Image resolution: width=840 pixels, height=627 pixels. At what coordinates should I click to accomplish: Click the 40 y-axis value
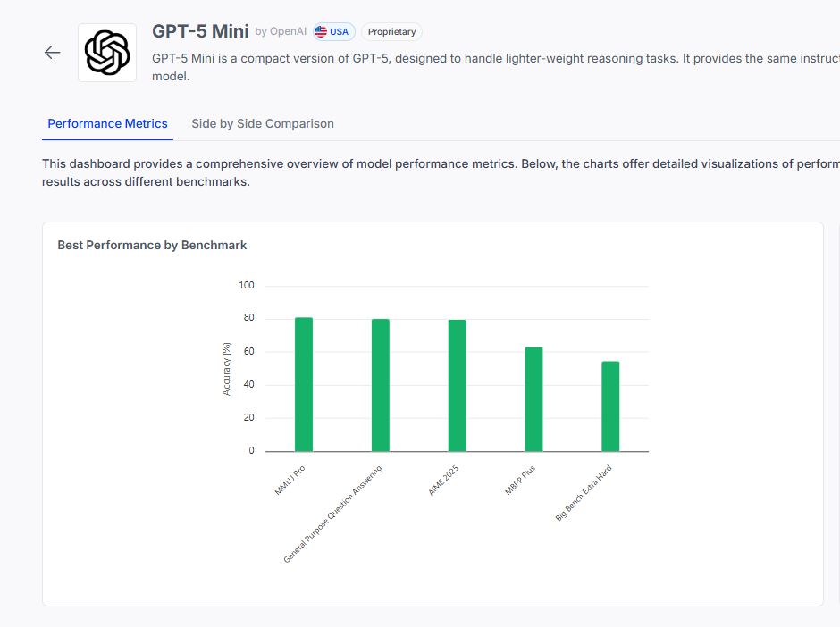click(x=248, y=384)
